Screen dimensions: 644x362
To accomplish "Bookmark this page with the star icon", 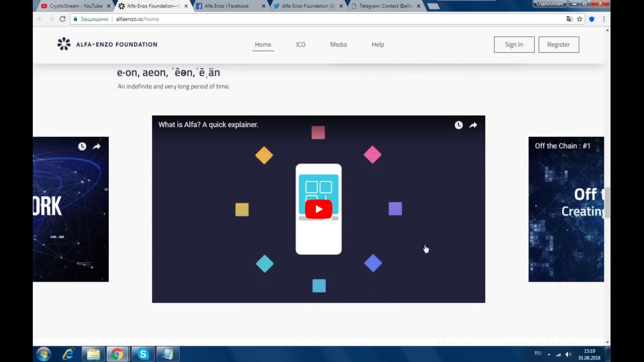I will tap(580, 19).
